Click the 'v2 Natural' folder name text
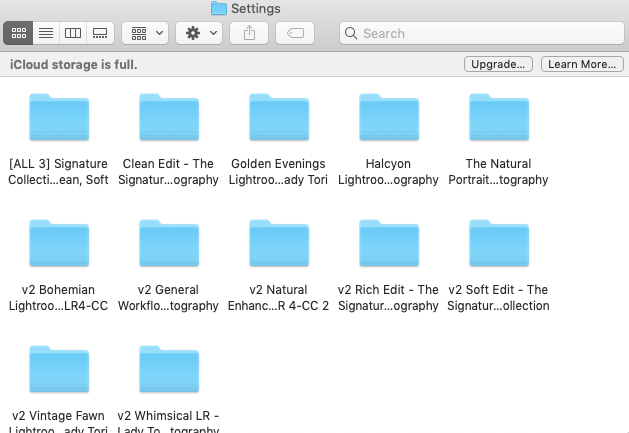Viewport: 629px width, 433px height. pos(278,290)
